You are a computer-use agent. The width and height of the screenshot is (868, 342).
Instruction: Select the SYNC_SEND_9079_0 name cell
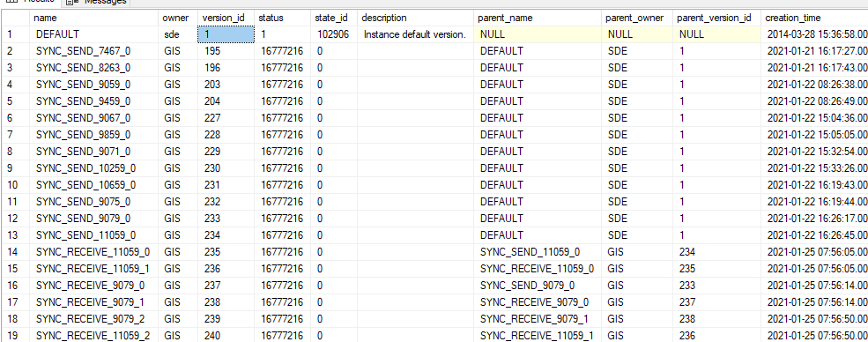[x=93, y=218]
